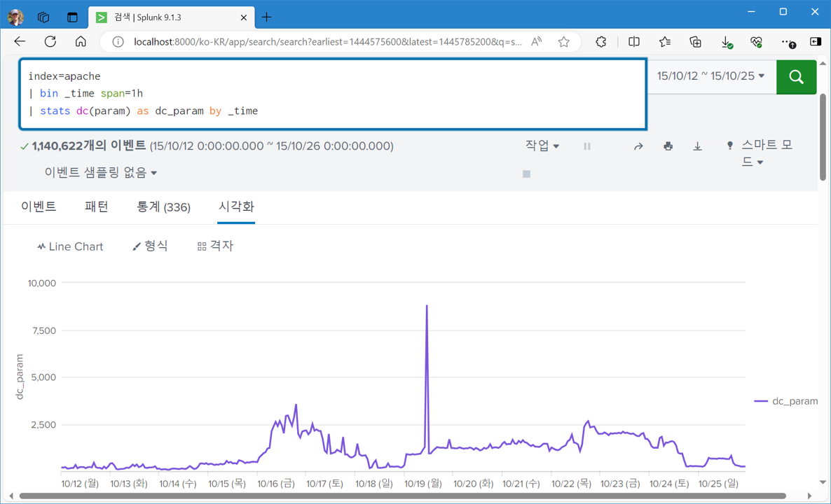This screenshot has width=831, height=504.
Task: Open a new browser tab
Action: click(x=266, y=17)
